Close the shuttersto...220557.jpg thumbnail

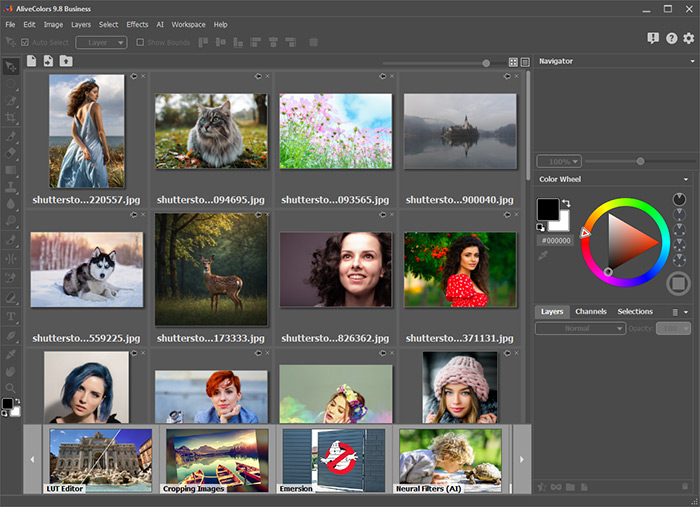(143, 76)
